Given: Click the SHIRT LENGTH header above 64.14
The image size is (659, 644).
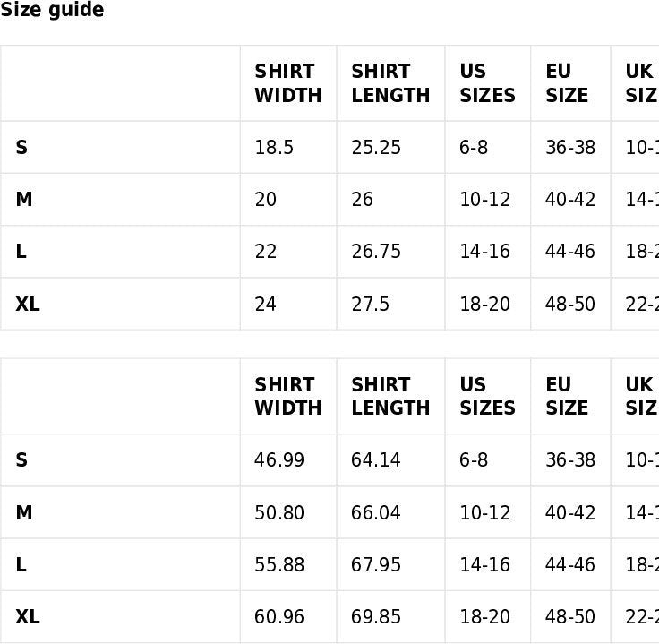Looking at the screenshot, I should 390,396.
